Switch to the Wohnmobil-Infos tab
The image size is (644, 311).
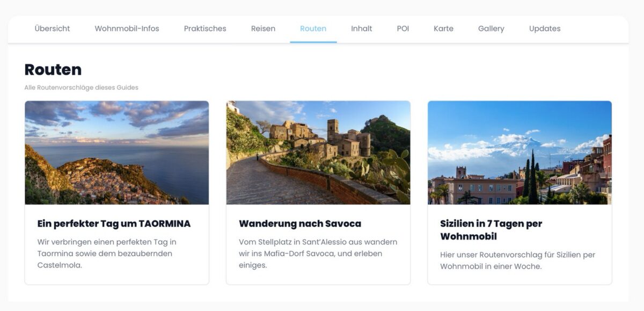pyautogui.click(x=127, y=28)
